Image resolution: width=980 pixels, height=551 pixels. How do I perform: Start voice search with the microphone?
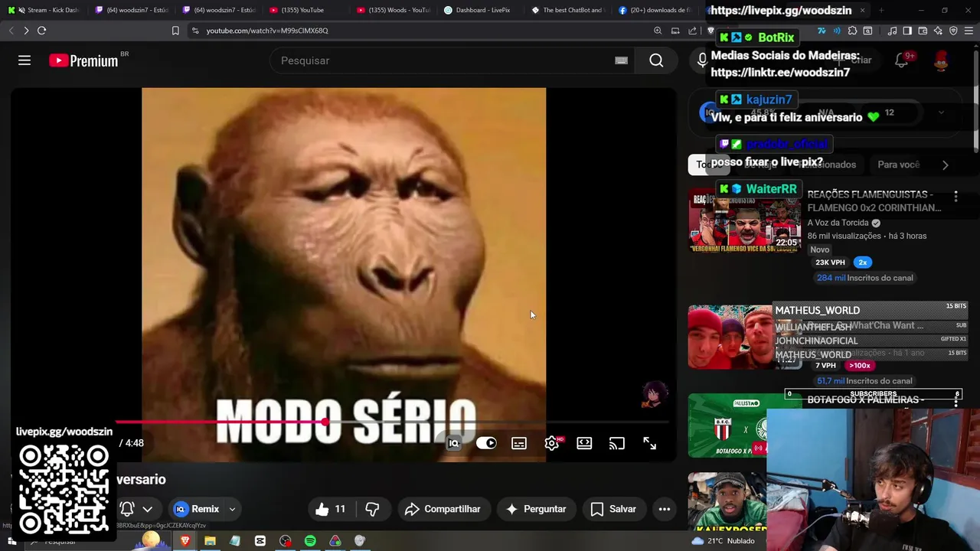click(701, 60)
